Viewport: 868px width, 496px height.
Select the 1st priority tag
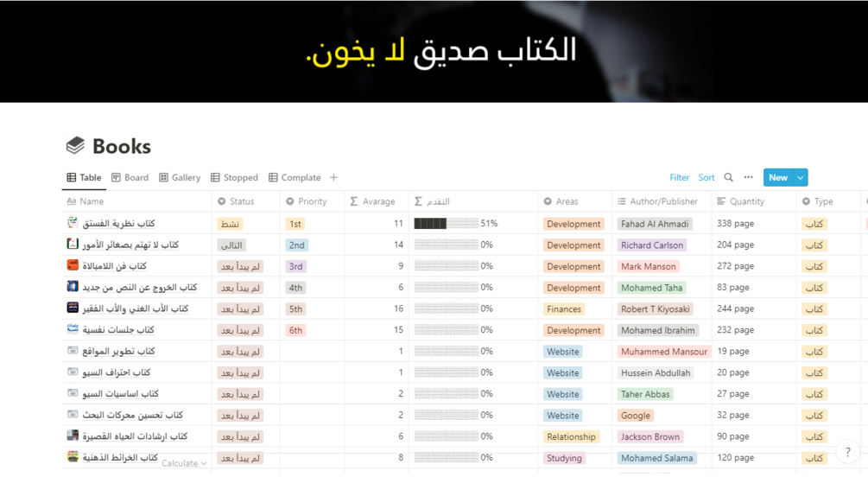pos(295,224)
